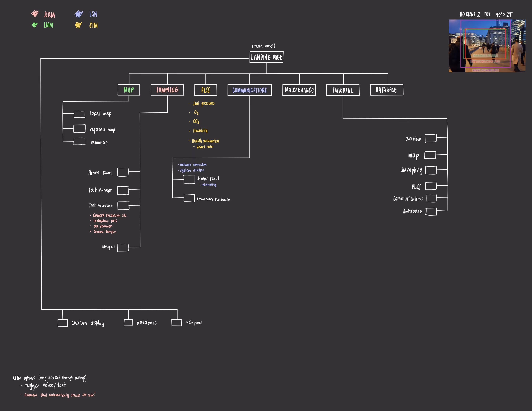Click the purple LSN legend scribble
This screenshot has height=411, width=532.
[x=79, y=14]
